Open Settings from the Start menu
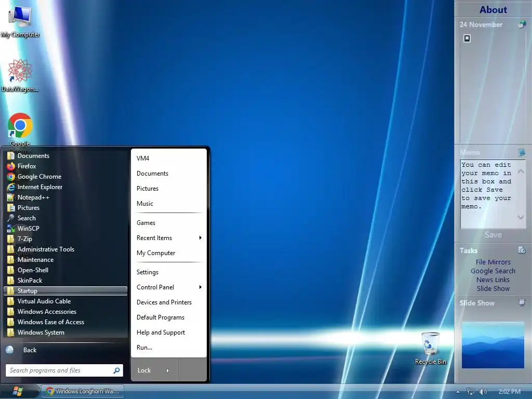The width and height of the screenshot is (532, 399). pyautogui.click(x=169, y=272)
